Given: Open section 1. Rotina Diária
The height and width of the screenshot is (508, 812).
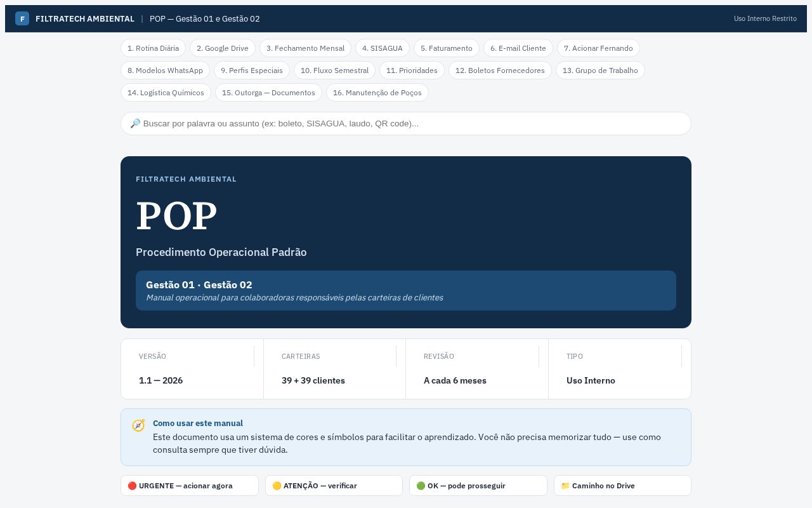Looking at the screenshot, I should (153, 48).
